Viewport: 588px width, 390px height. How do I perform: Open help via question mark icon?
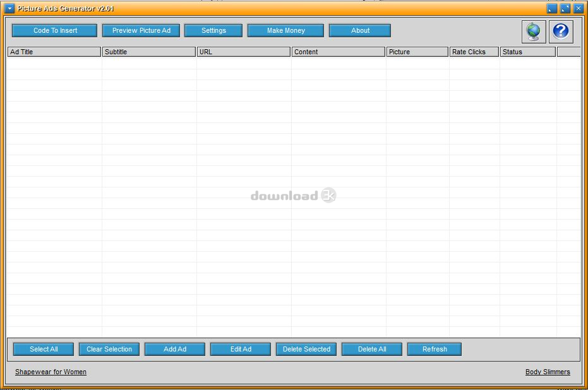coord(560,31)
